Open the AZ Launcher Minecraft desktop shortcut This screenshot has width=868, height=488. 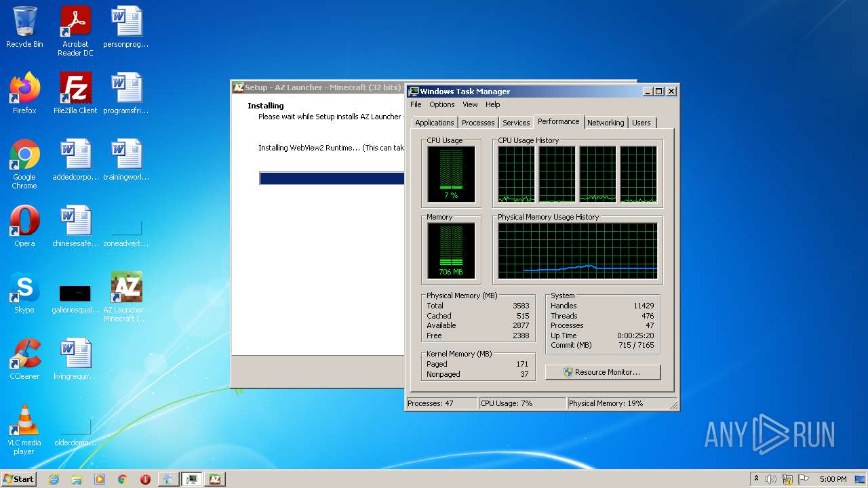coord(126,297)
